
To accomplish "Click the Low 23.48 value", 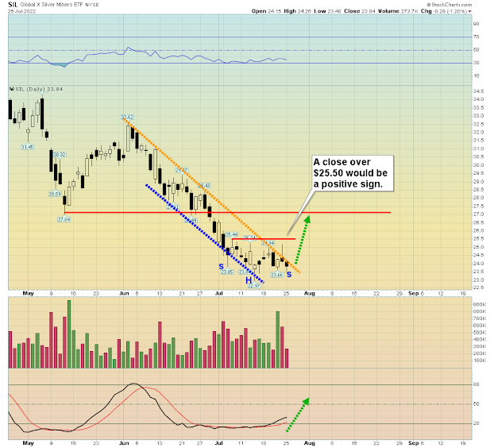I will 327,11.
